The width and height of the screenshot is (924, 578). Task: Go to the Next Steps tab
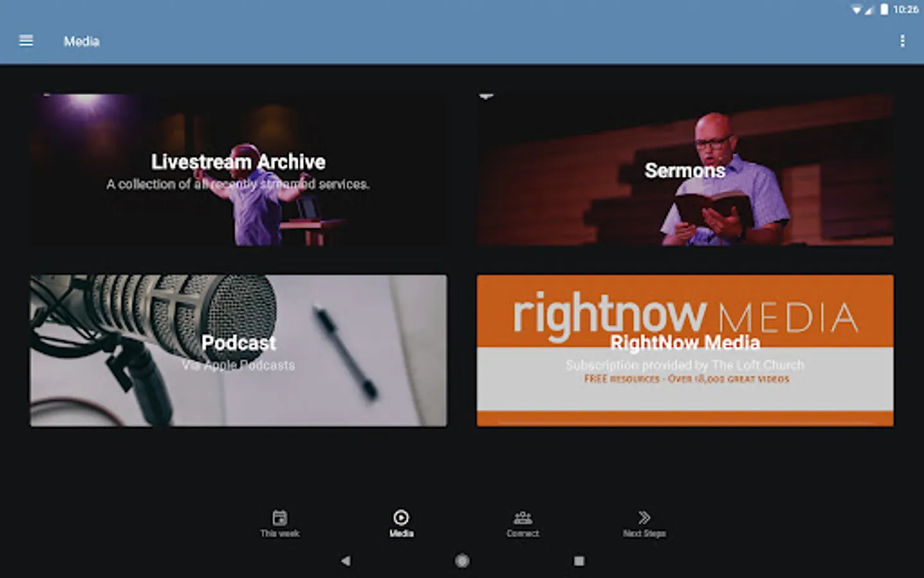(644, 523)
